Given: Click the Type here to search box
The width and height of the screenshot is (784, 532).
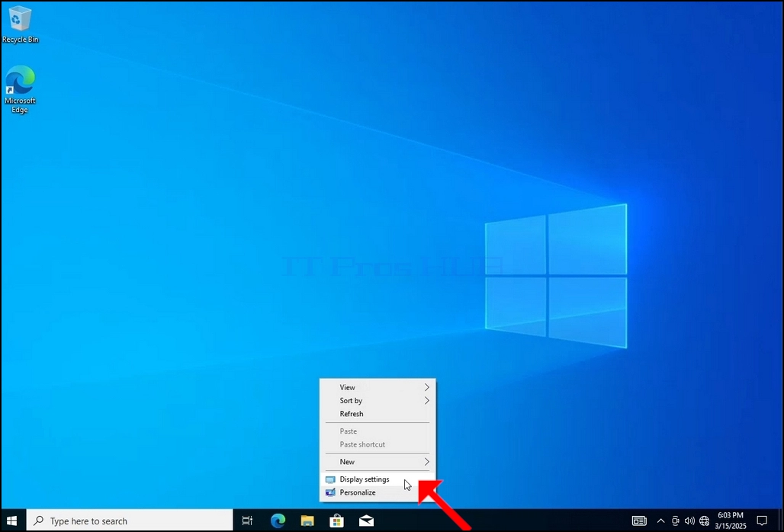Looking at the screenshot, I should [130, 521].
